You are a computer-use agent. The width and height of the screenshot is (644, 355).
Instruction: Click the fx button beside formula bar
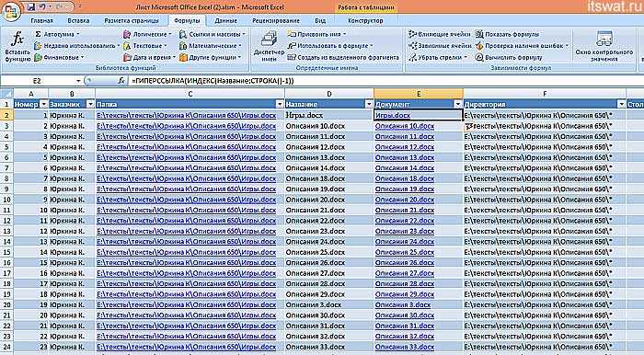click(x=121, y=81)
